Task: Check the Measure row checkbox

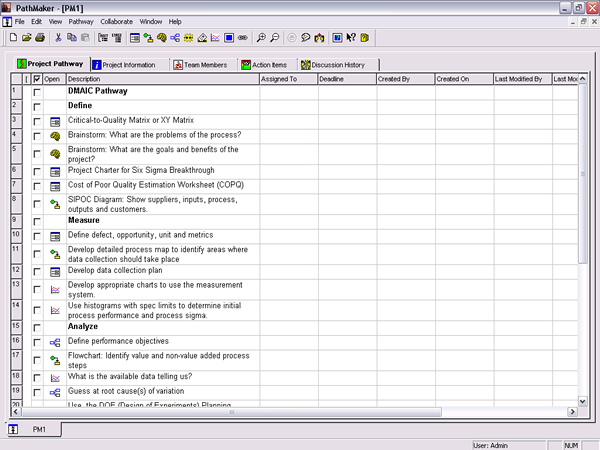Action: click(x=37, y=222)
